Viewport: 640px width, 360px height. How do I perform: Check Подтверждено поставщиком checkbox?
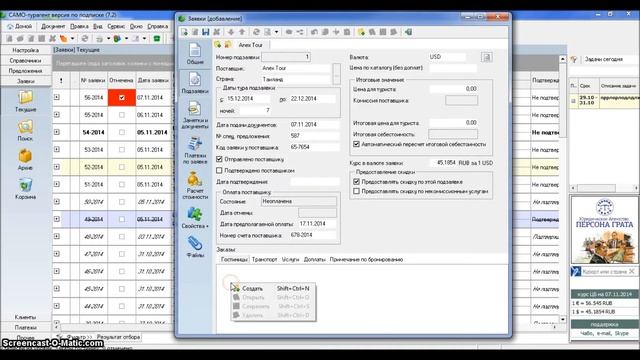pyautogui.click(x=219, y=170)
